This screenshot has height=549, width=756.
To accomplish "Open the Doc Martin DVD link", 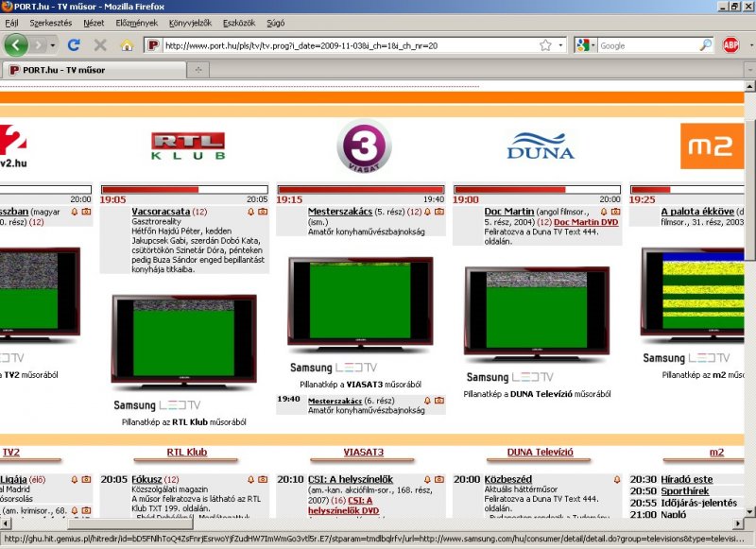I will click(x=586, y=222).
